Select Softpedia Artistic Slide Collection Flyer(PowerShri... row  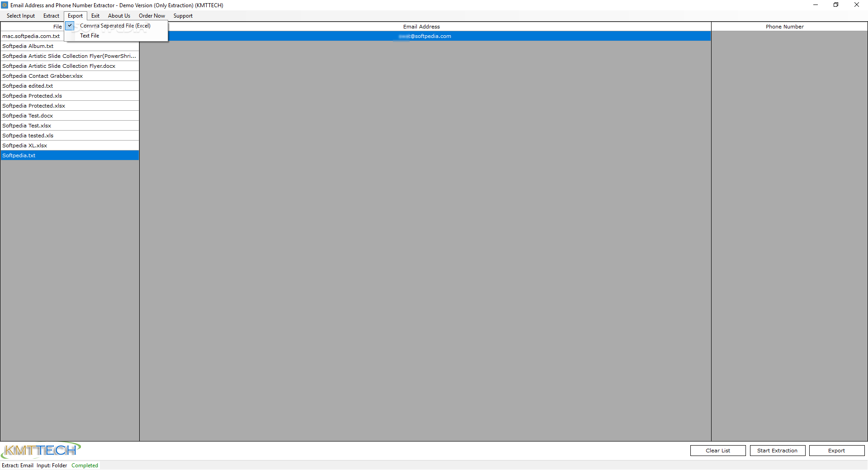[x=70, y=56]
